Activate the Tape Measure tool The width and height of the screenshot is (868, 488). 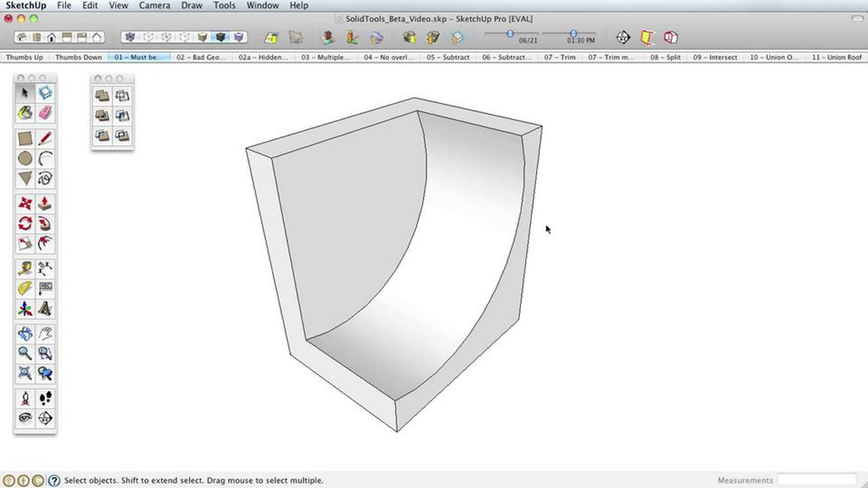click(25, 269)
